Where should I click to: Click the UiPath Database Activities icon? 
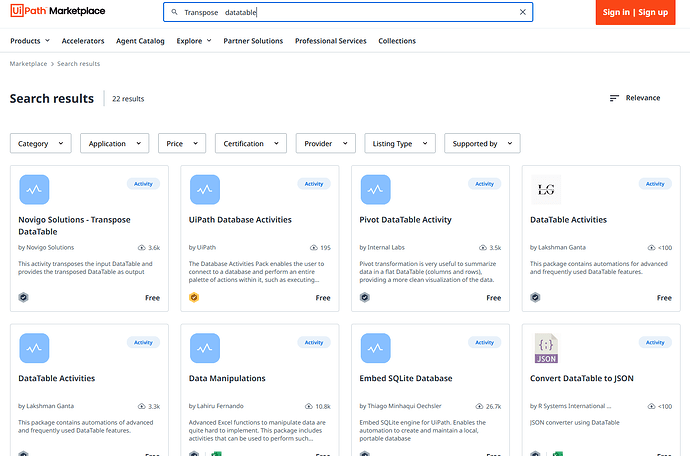pos(205,190)
